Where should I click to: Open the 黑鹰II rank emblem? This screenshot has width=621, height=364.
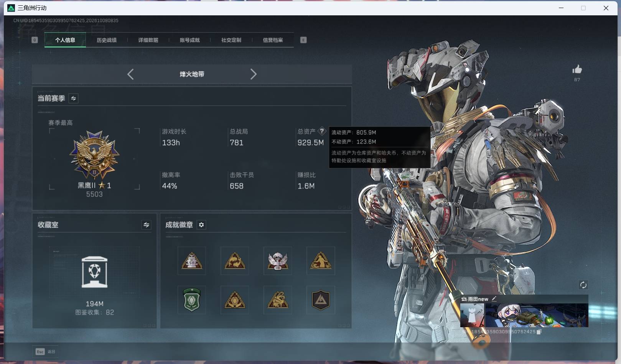coord(94,155)
